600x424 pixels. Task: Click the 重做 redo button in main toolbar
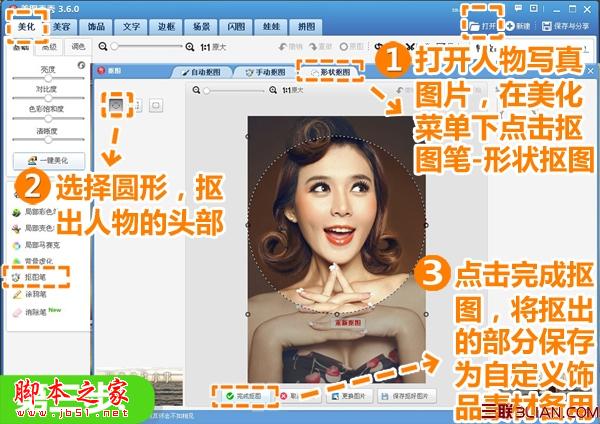click(321, 47)
